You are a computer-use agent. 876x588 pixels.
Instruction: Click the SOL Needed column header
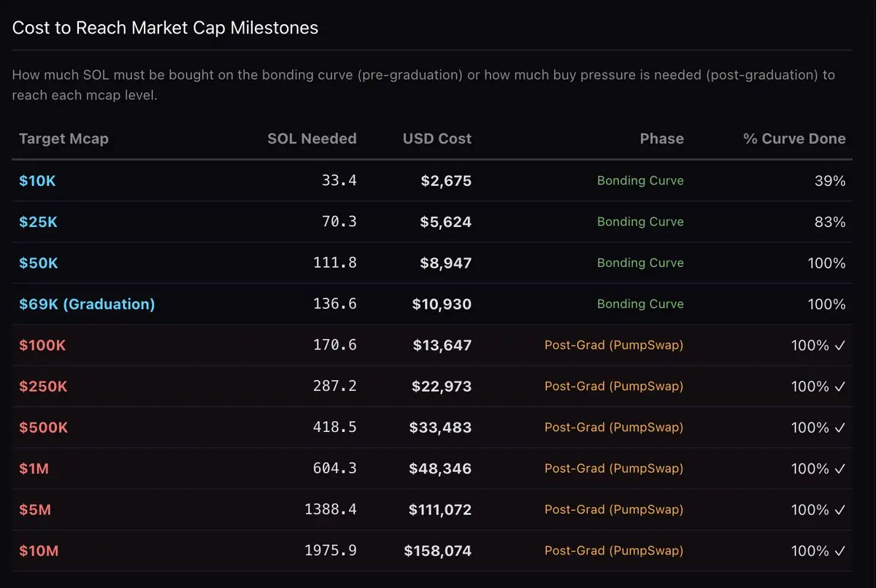tap(312, 139)
